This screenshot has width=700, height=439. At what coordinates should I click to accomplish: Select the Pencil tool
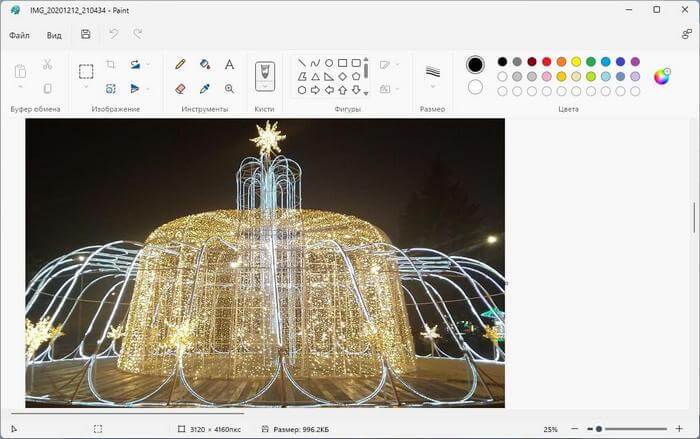[180, 64]
